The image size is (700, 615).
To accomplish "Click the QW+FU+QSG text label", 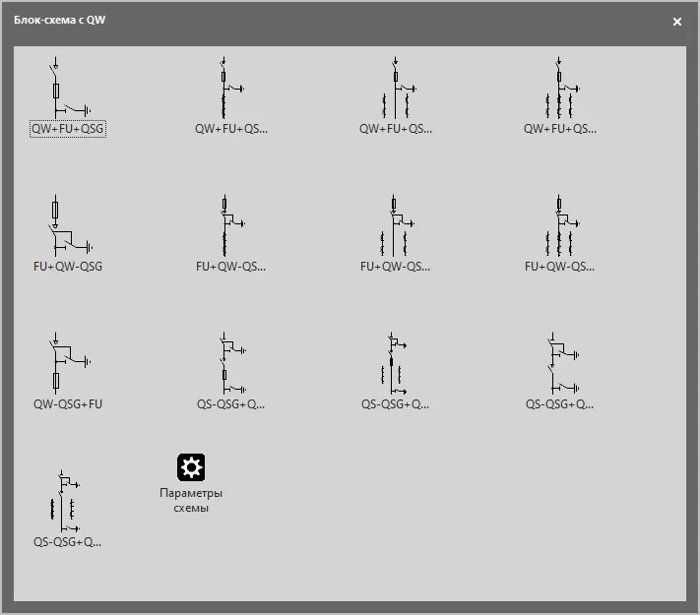I will (67, 129).
